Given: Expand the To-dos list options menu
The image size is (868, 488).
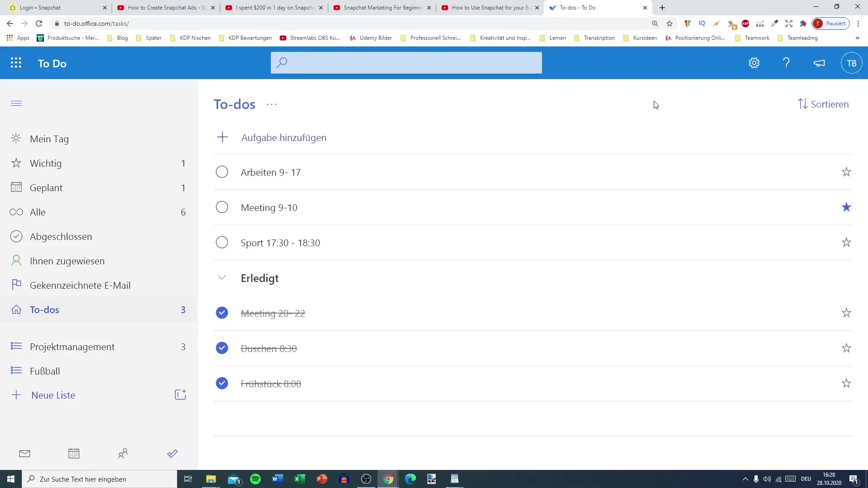Looking at the screenshot, I should click(x=272, y=104).
